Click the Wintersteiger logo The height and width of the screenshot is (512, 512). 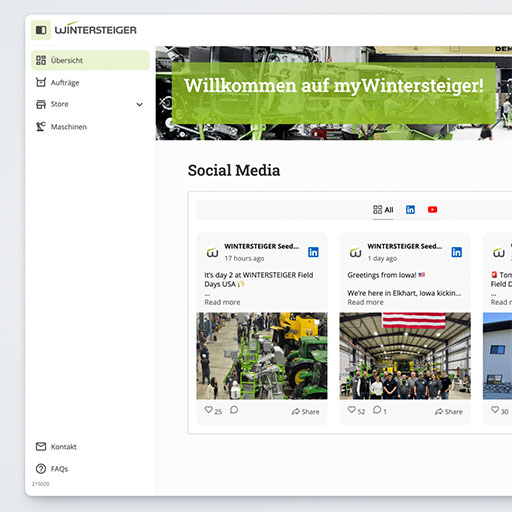96,29
